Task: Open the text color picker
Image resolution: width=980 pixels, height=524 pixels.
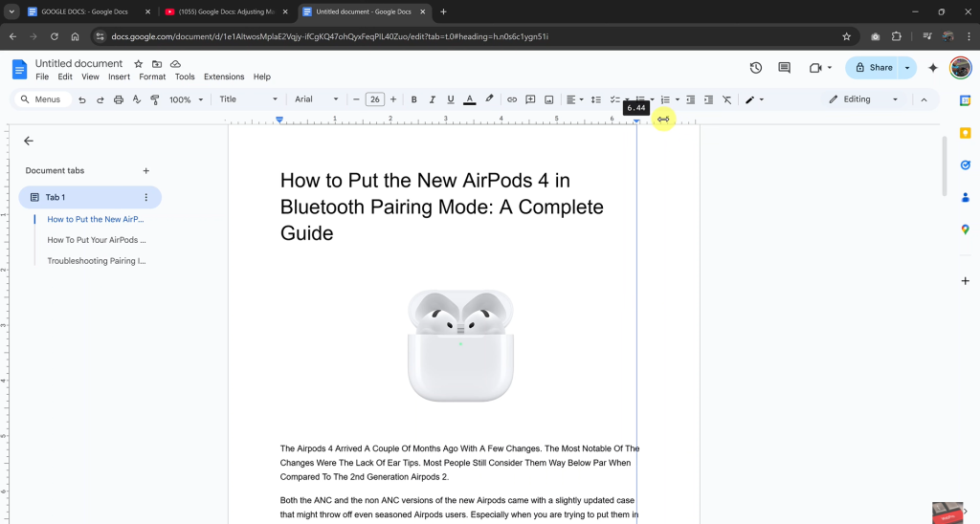Action: (469, 100)
